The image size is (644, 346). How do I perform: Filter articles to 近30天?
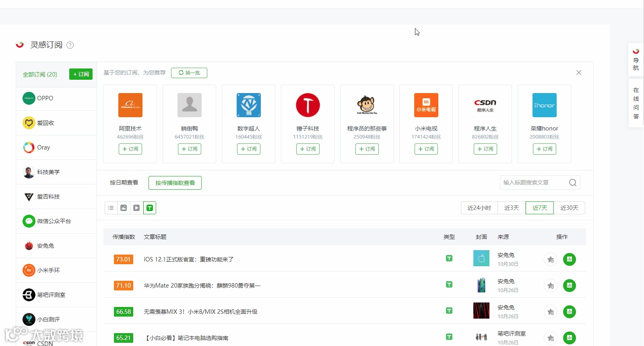click(x=569, y=208)
